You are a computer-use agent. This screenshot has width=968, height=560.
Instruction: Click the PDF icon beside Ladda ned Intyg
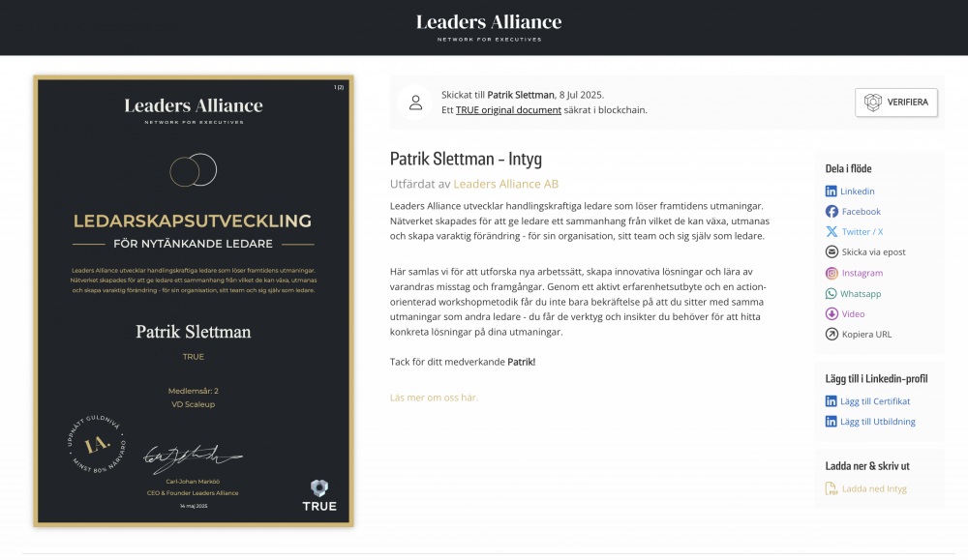[x=831, y=488]
